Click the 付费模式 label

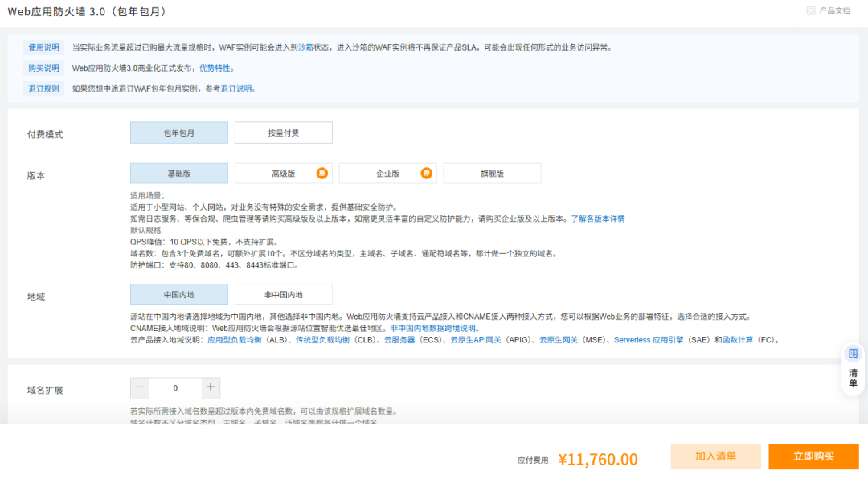[x=45, y=134]
